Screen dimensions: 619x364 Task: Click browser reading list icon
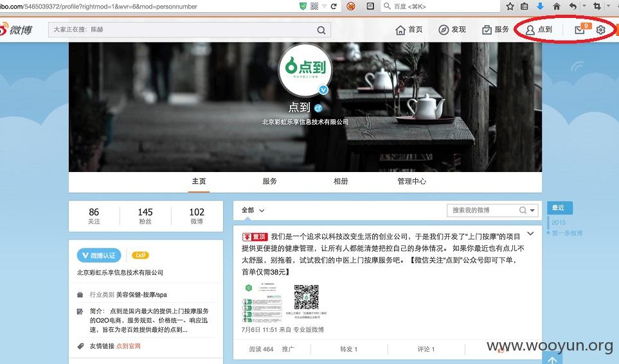pos(525,6)
